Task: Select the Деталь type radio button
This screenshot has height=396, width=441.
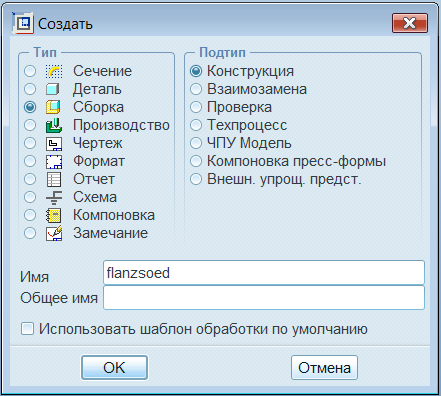Action: coord(30,89)
